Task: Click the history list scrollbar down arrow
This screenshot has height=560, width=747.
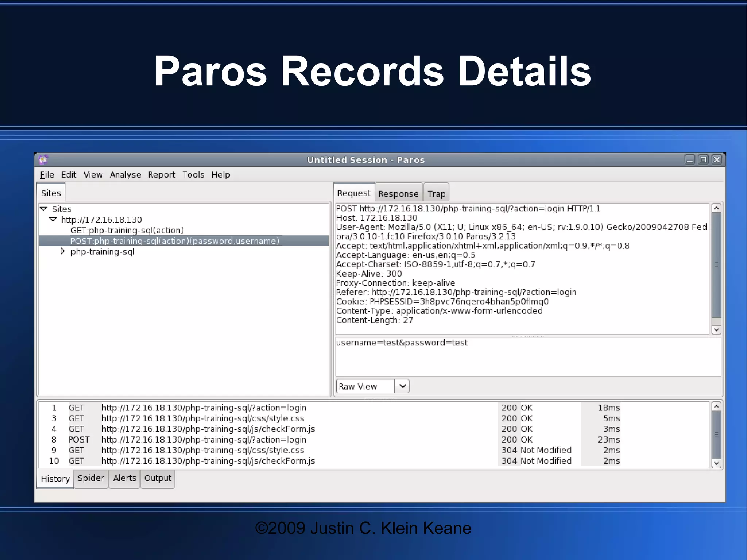Action: [x=716, y=463]
